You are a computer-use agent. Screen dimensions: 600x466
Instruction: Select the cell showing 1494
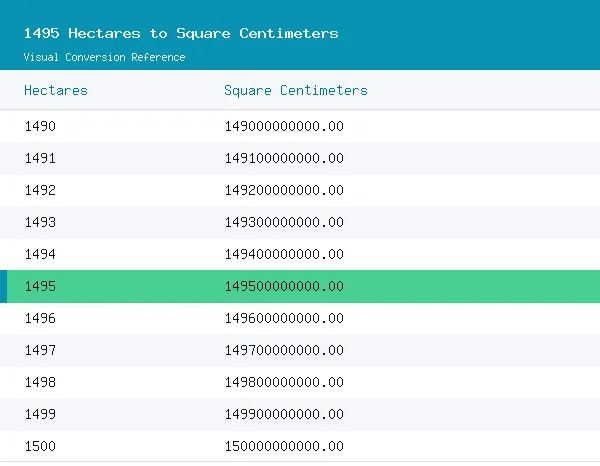[40, 254]
